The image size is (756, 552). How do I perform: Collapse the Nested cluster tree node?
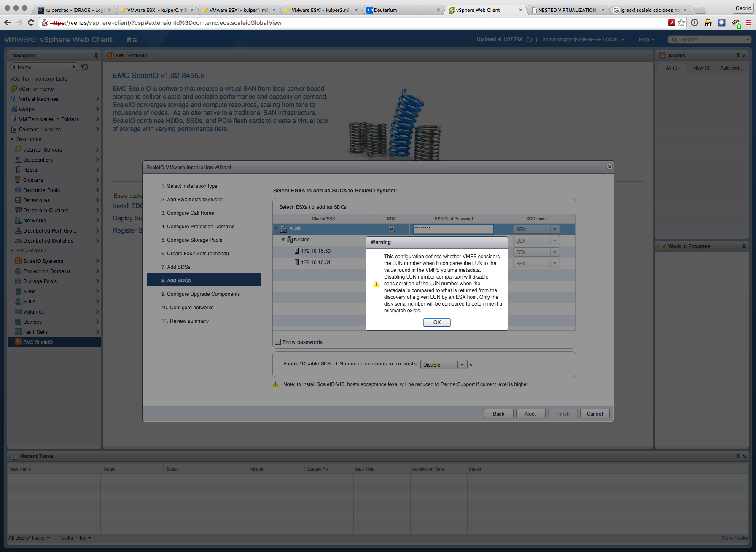pyautogui.click(x=283, y=240)
